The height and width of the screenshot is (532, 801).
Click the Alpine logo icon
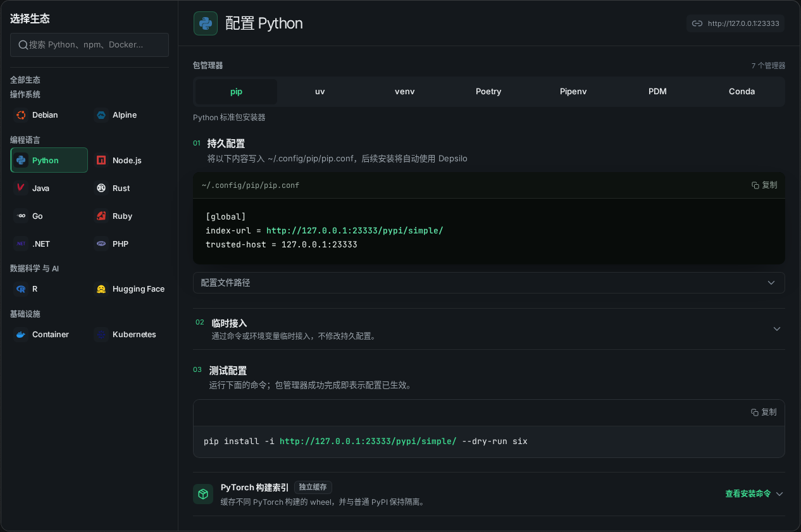101,115
